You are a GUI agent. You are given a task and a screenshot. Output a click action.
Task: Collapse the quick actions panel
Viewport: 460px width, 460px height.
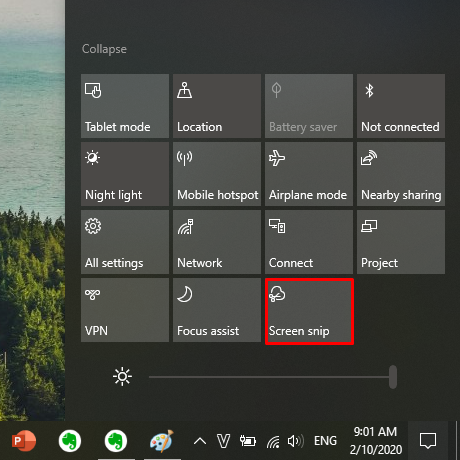click(104, 49)
